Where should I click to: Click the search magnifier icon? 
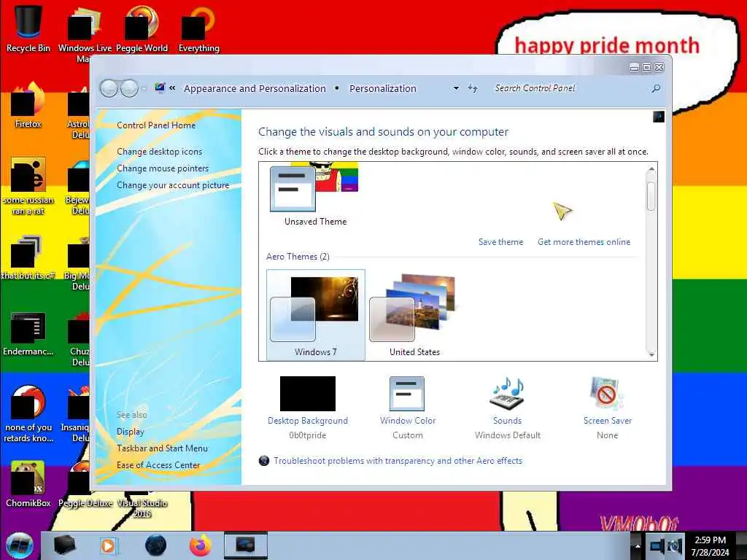pyautogui.click(x=656, y=88)
